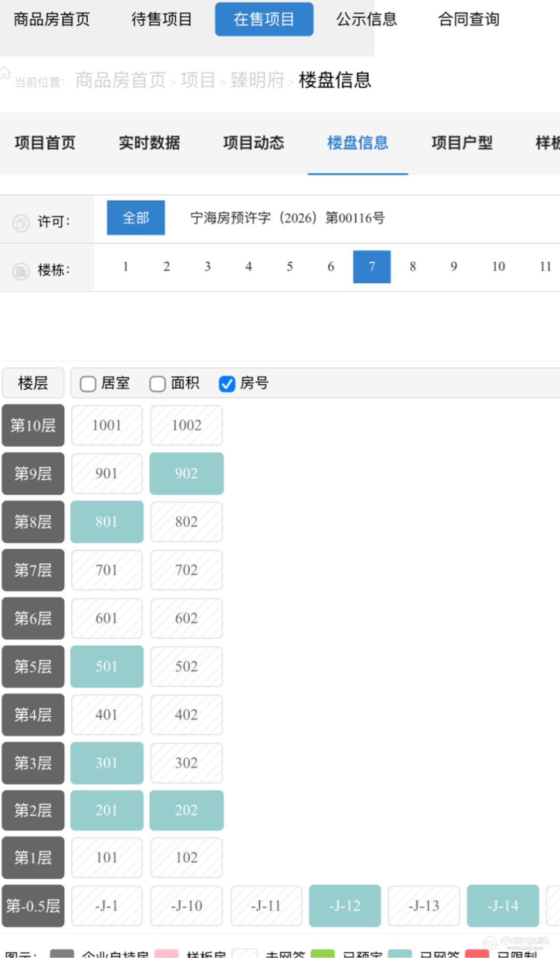Click the 项目 breadcrumb link

(198, 80)
